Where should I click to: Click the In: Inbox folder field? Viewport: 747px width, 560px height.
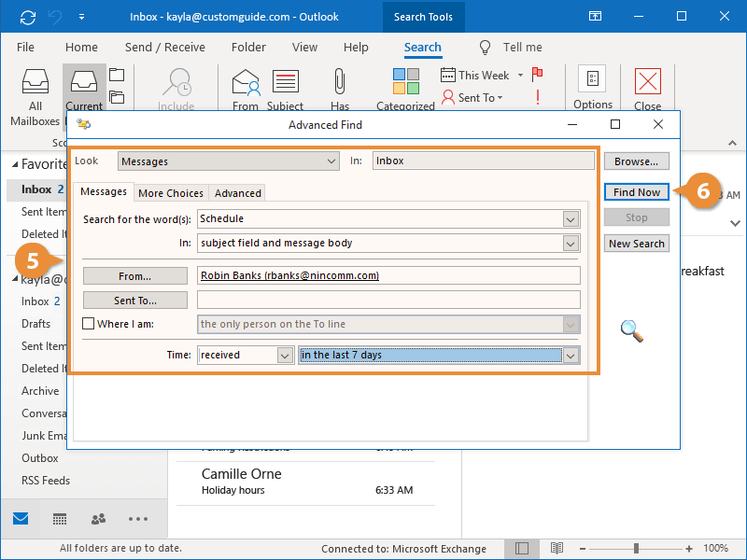coord(483,161)
